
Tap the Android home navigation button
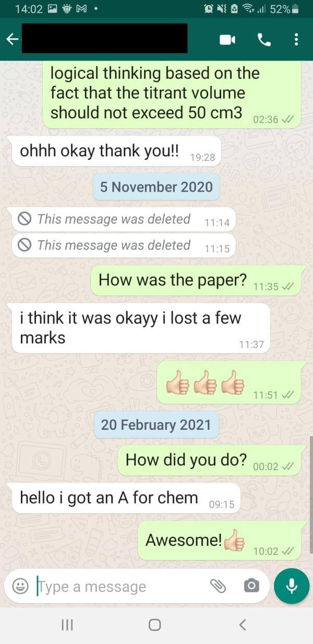click(x=155, y=625)
